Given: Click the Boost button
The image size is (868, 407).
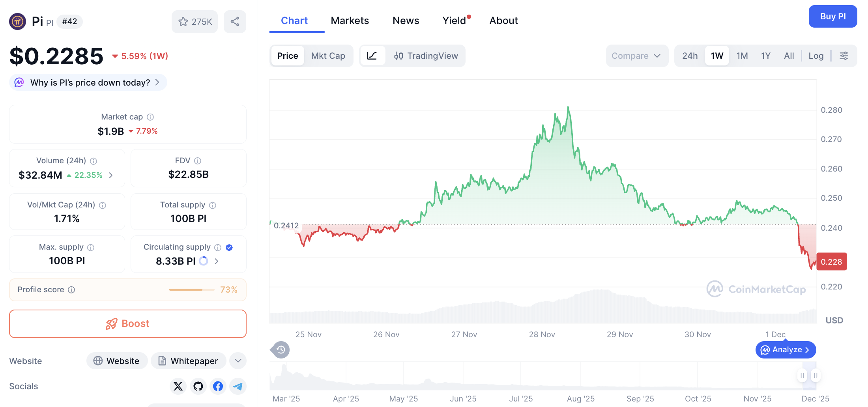Looking at the screenshot, I should point(127,323).
